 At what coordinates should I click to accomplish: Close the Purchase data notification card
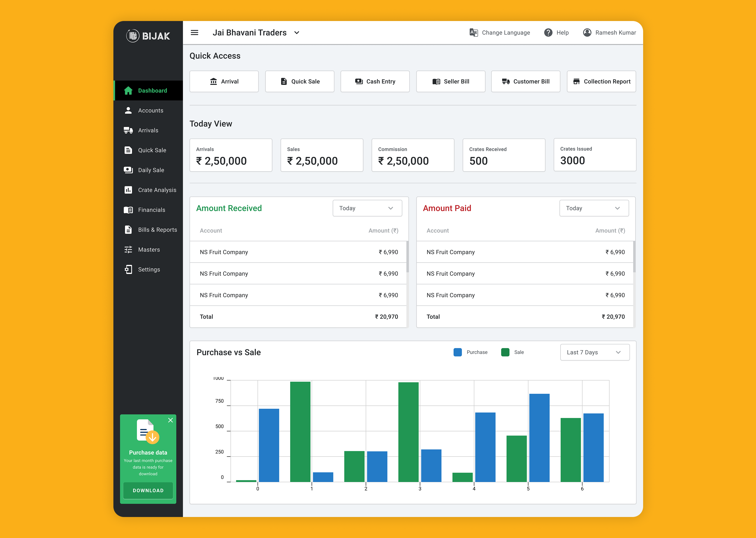pos(170,420)
